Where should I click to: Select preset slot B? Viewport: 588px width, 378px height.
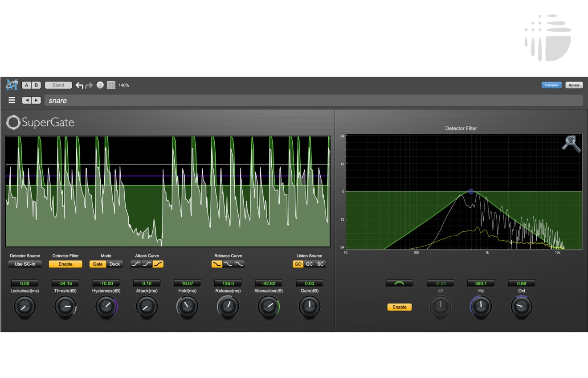(x=36, y=85)
